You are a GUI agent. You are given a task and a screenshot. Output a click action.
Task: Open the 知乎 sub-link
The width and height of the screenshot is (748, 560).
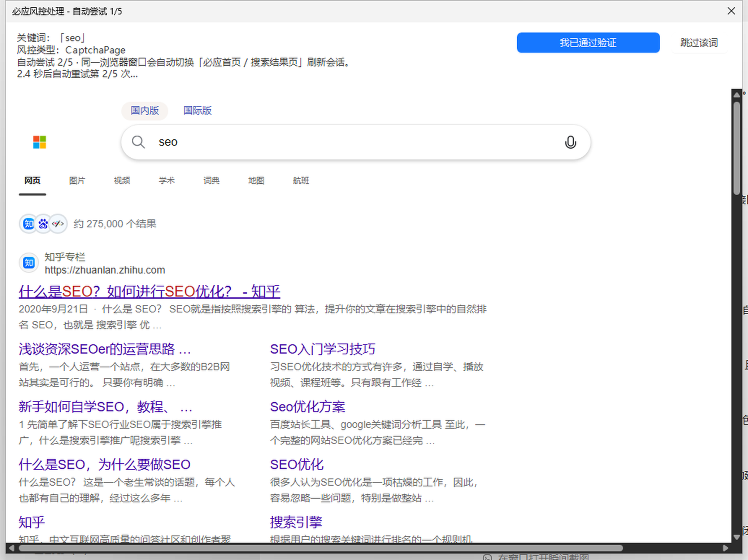tap(32, 522)
